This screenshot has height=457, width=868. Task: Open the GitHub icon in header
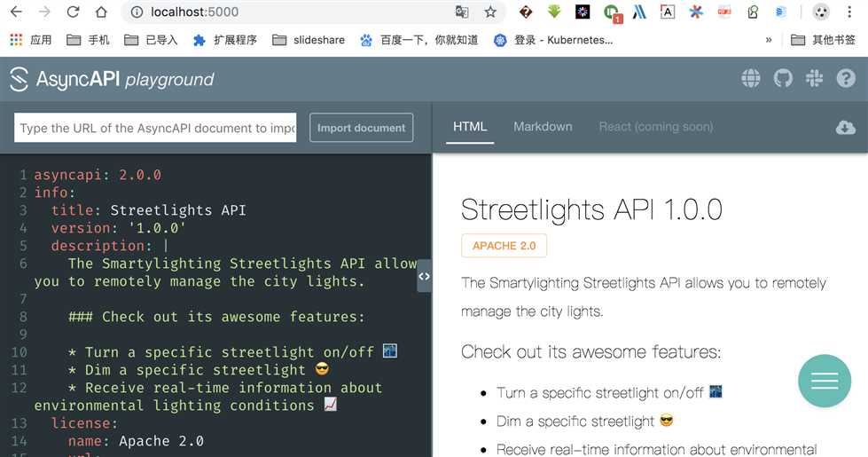tap(783, 78)
